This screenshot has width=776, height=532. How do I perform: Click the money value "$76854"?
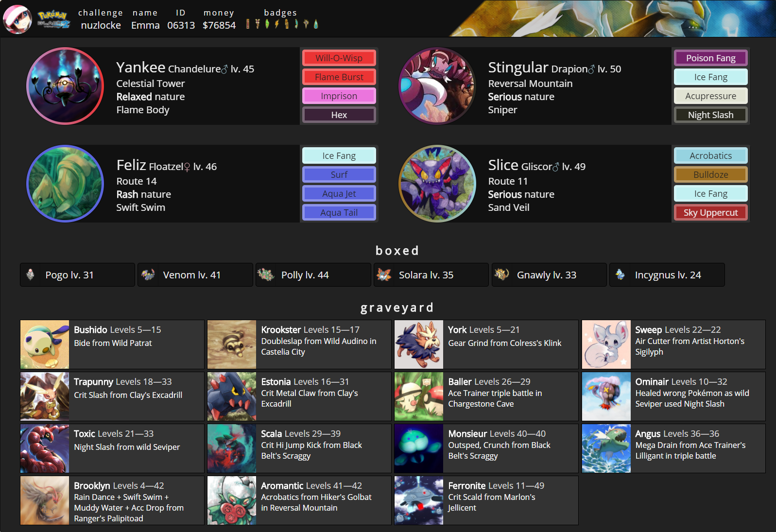point(219,25)
